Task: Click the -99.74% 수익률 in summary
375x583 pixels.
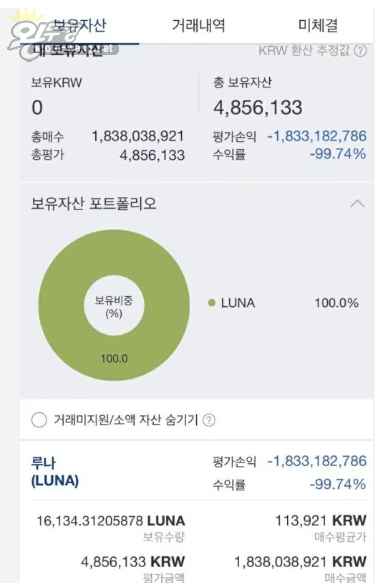Action: [338, 154]
